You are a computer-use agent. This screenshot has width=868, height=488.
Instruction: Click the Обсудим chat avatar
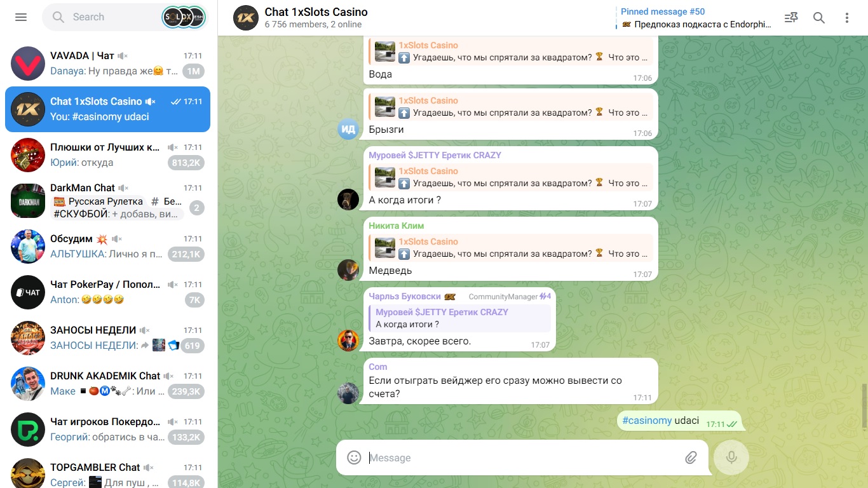28,247
